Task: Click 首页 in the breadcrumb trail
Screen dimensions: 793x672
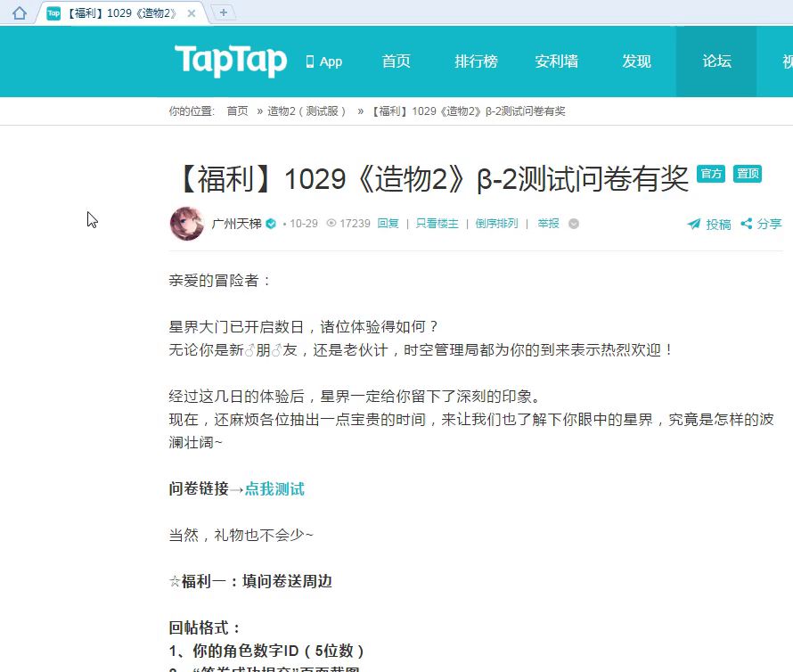Action: tap(237, 111)
